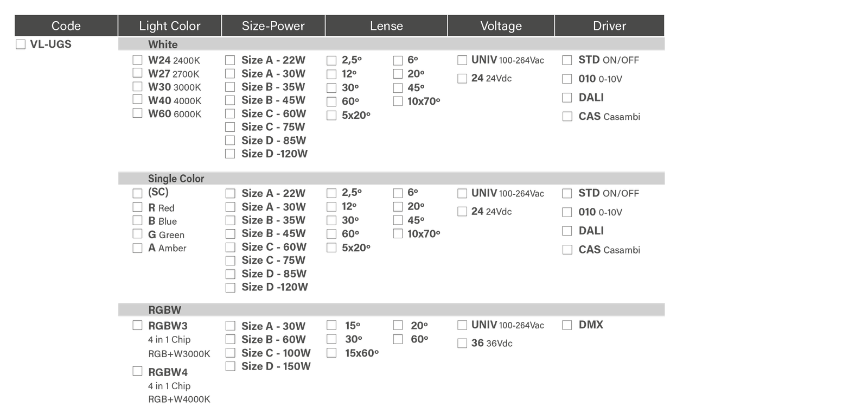
Task: Tick the G Green checkbox
Action: tap(138, 234)
